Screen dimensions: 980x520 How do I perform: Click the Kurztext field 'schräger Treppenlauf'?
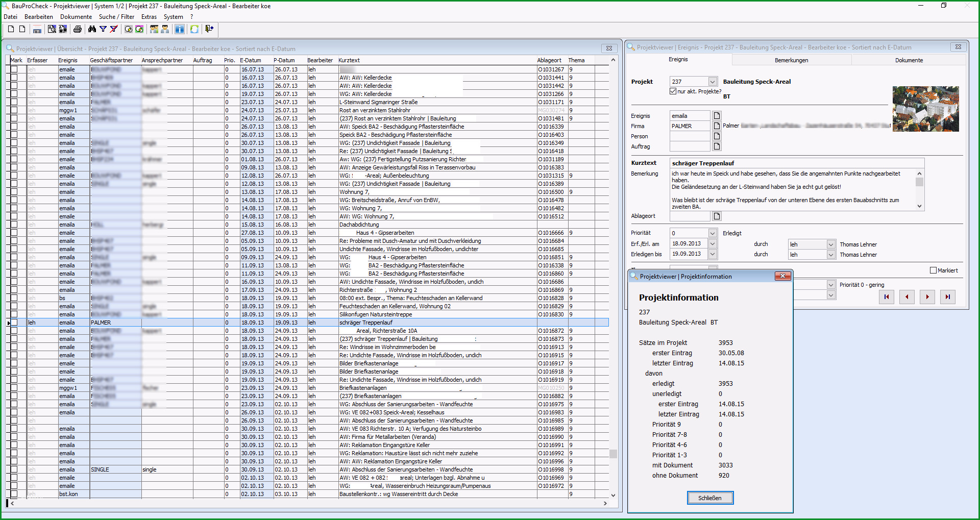tap(797, 163)
